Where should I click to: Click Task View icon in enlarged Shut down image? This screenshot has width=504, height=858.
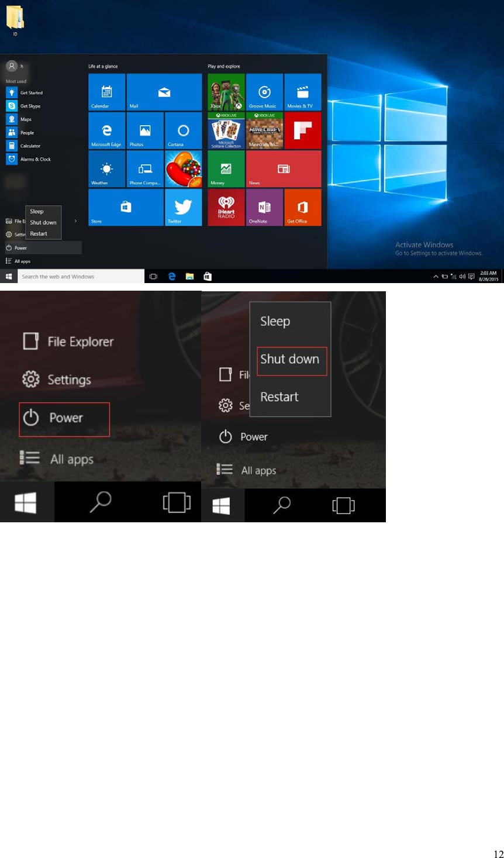click(344, 505)
